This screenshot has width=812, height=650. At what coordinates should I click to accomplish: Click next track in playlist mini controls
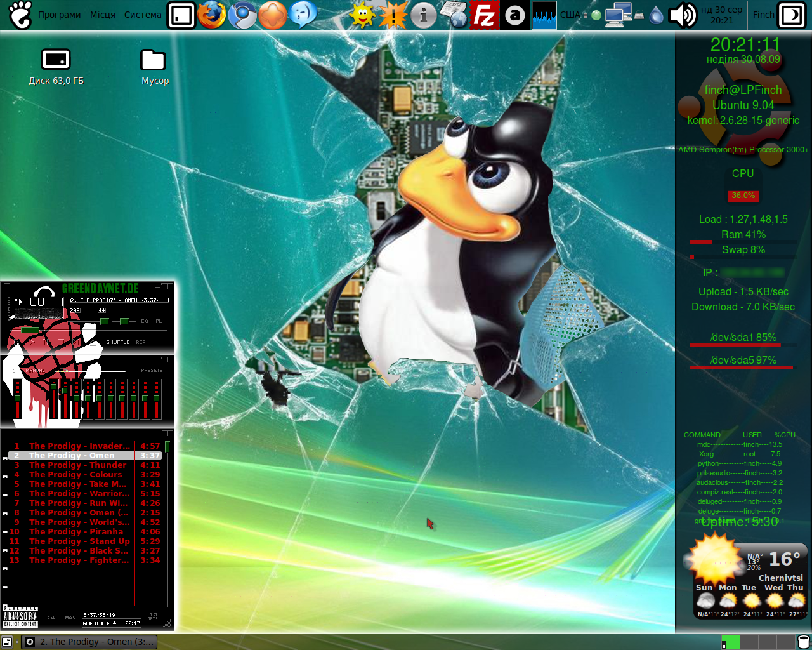(108, 623)
